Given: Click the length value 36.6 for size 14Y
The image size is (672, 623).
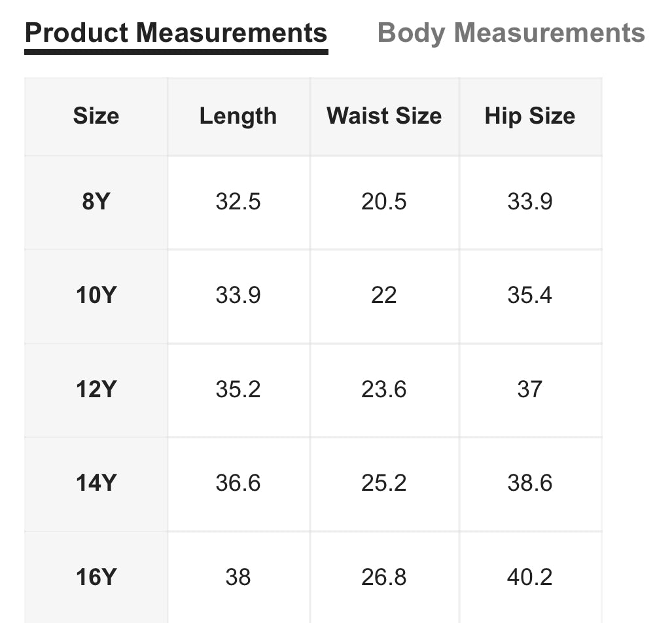Looking at the screenshot, I should click(238, 484).
